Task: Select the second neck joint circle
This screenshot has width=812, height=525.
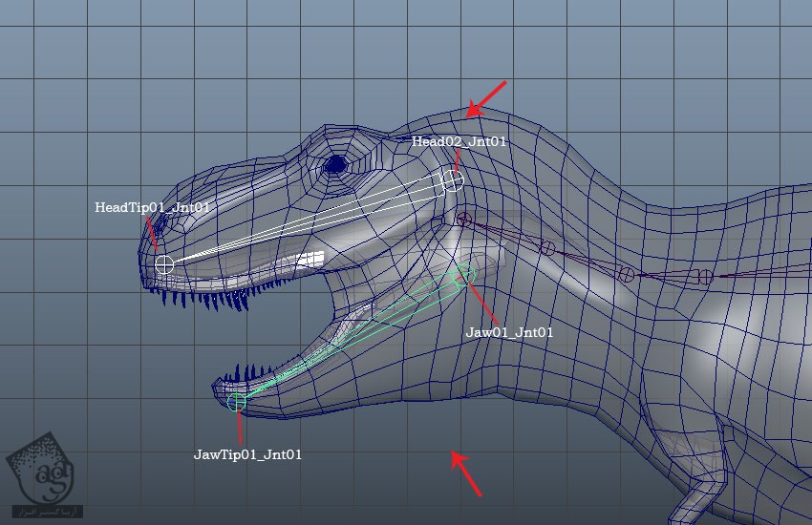Action: (x=546, y=248)
